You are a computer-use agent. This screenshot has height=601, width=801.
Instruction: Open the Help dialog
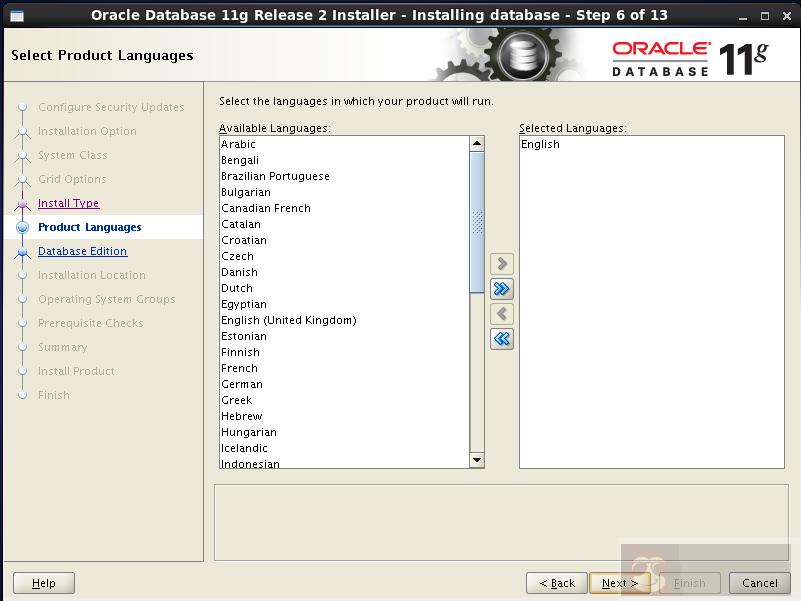[x=43, y=583]
